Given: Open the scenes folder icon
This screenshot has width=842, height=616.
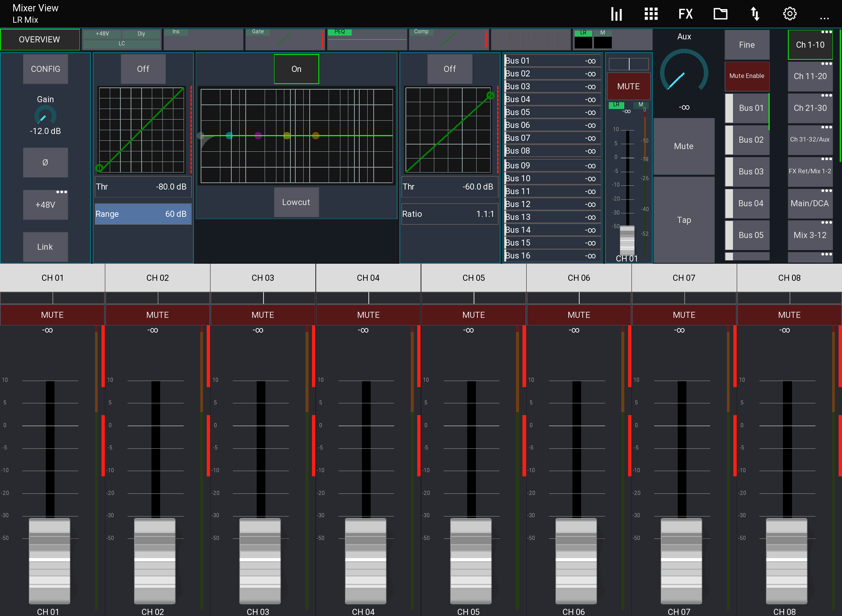Looking at the screenshot, I should [x=720, y=14].
